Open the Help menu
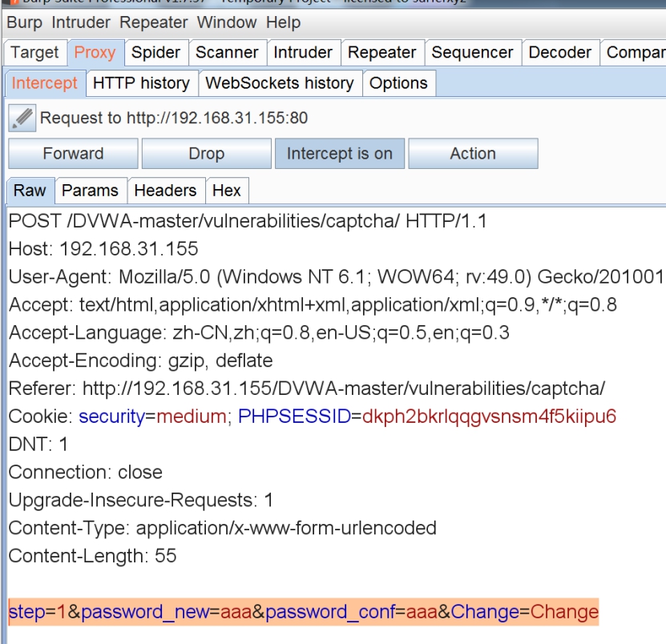The width and height of the screenshot is (666, 644). (283, 22)
